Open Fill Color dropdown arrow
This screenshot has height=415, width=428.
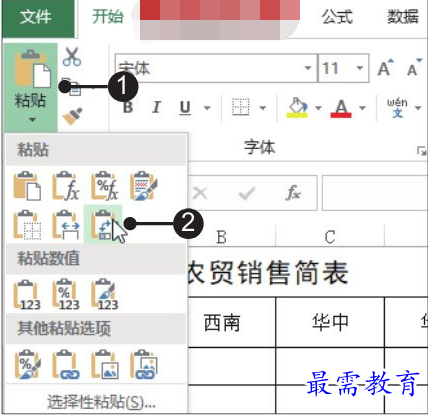tap(318, 108)
